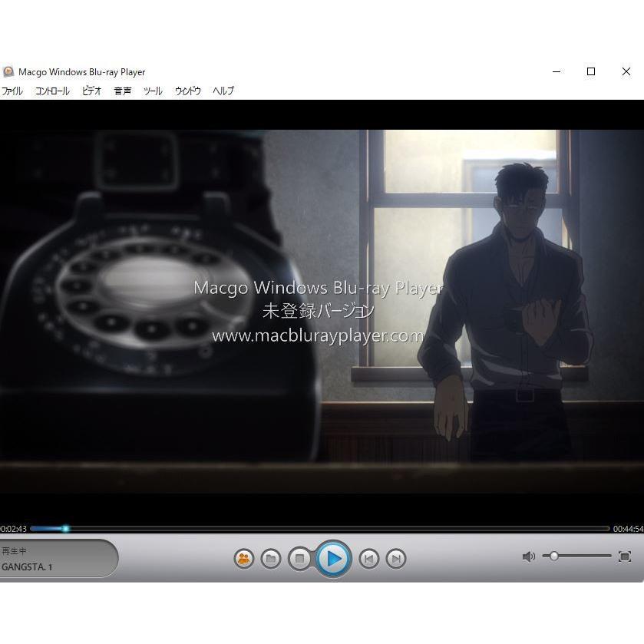Screen dimensions: 644x644
Task: Click the total duration 00:44:54
Action: [628, 529]
